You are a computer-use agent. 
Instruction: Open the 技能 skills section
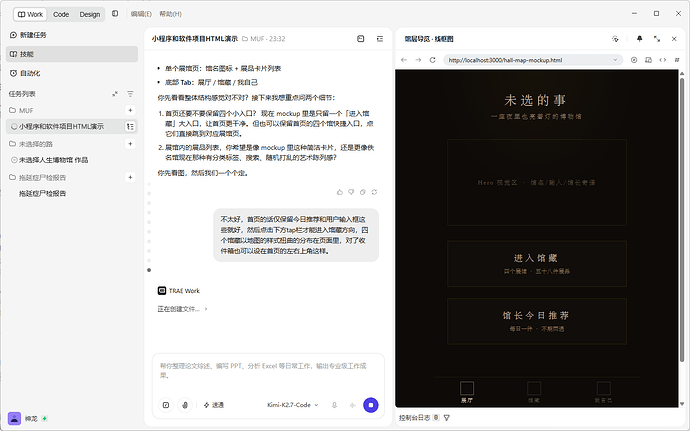(x=72, y=54)
